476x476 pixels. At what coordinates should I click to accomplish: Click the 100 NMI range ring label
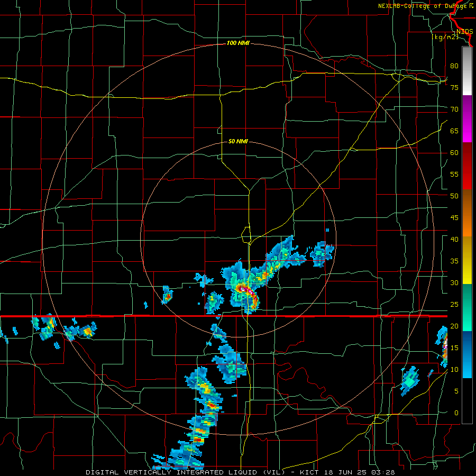(238, 43)
